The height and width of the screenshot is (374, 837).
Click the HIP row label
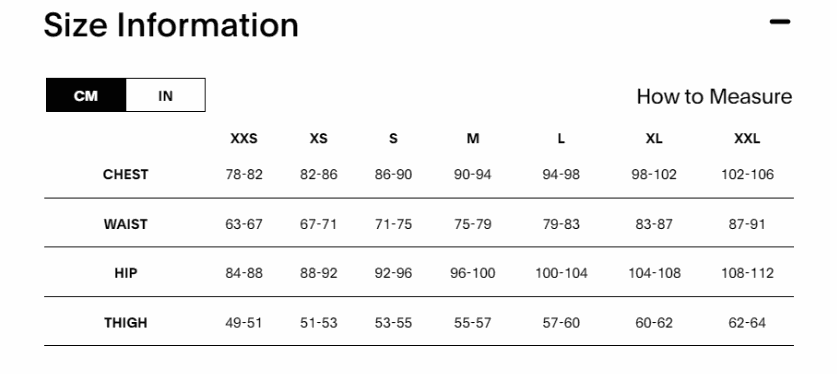tap(125, 273)
